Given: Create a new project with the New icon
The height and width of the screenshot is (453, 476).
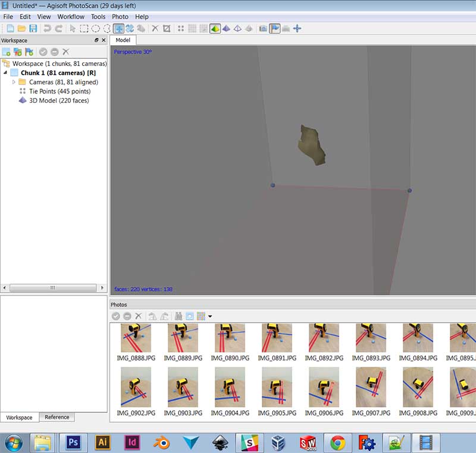Looking at the screenshot, I should point(10,29).
